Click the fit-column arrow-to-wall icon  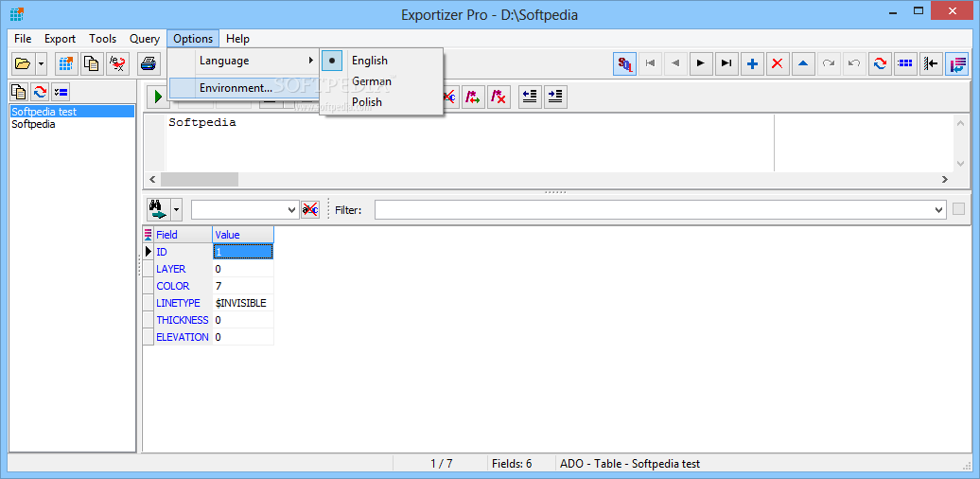[x=931, y=63]
